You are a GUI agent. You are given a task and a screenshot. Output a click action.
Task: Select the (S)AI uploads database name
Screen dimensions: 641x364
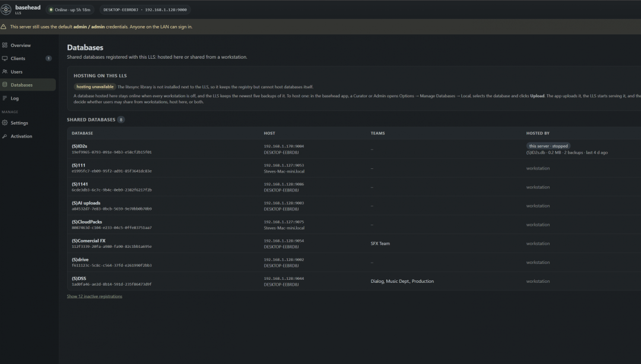coord(86,203)
